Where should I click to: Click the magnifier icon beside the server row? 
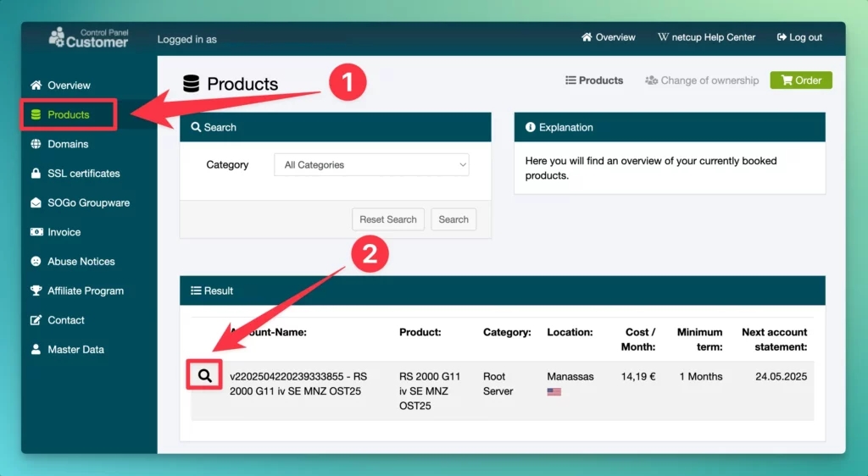coord(204,376)
